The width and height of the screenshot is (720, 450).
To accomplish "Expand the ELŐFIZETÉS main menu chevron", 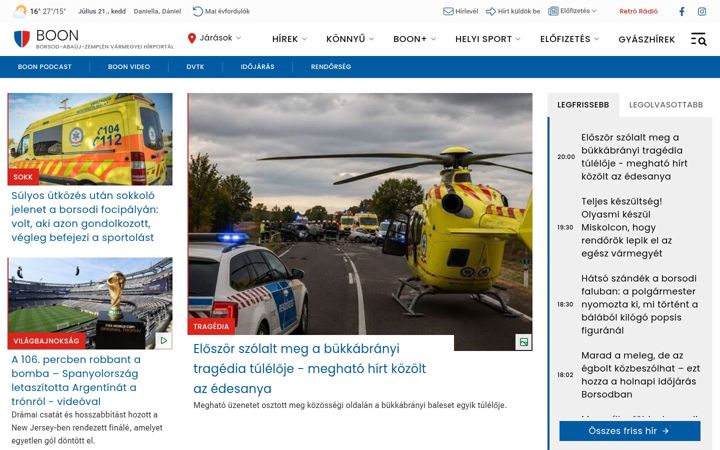I will click(596, 39).
